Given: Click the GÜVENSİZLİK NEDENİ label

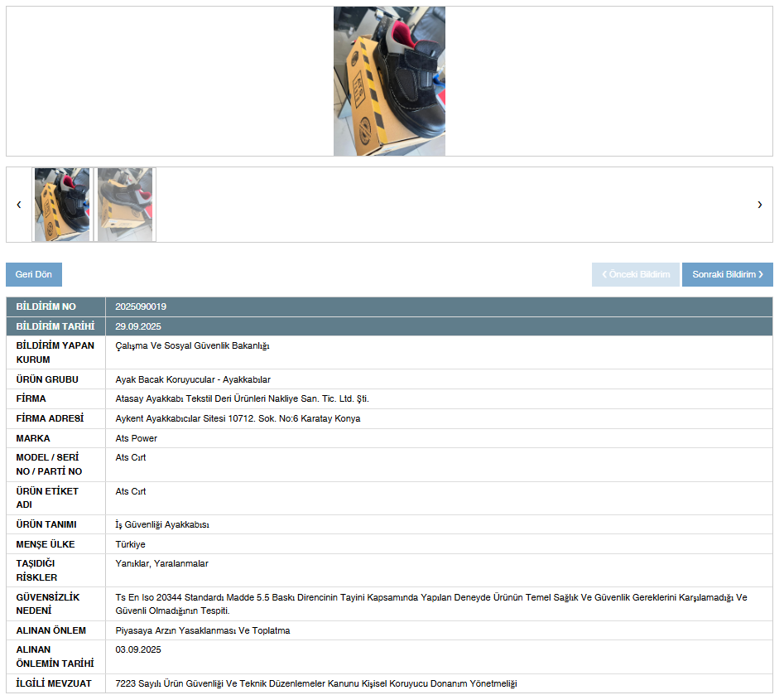Looking at the screenshot, I should (47, 605).
